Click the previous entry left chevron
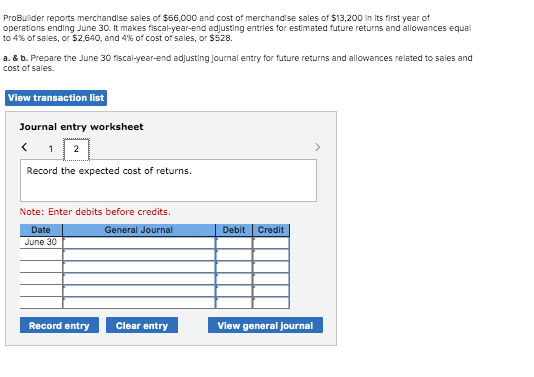The width and height of the screenshot is (534, 377). pyautogui.click(x=24, y=147)
